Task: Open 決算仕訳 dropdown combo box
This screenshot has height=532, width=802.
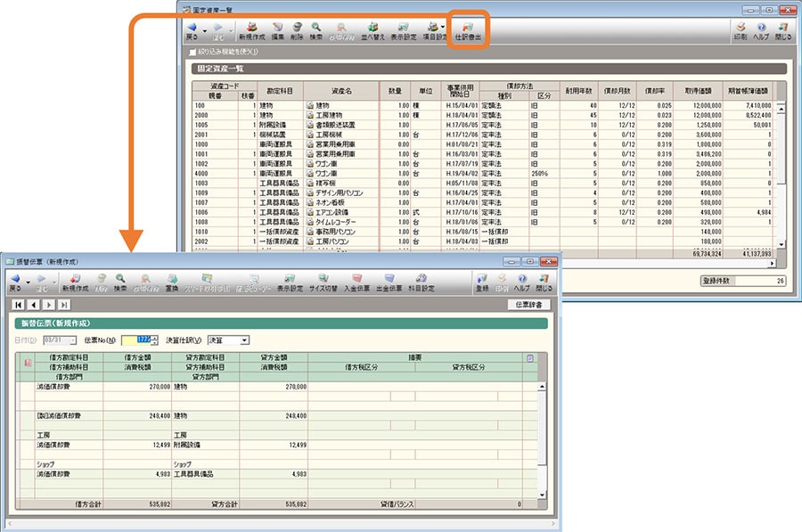Action: click(x=228, y=340)
